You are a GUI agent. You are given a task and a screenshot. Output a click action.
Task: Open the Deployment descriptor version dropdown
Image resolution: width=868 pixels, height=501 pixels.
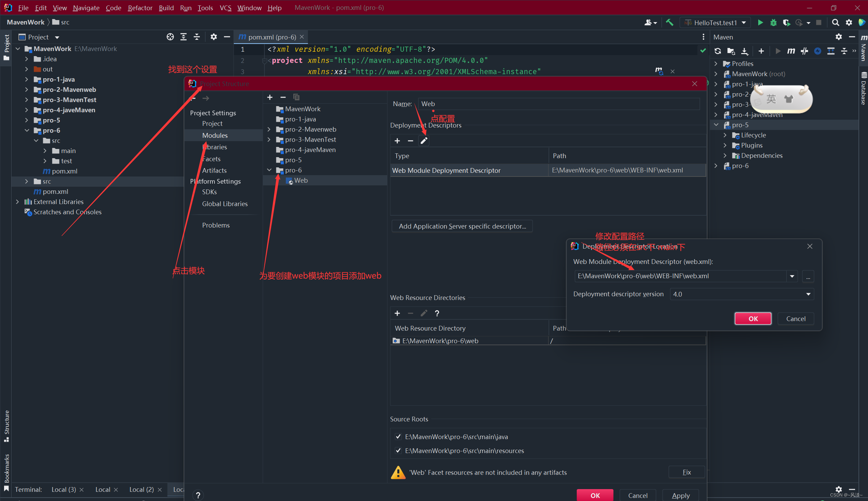click(x=808, y=294)
